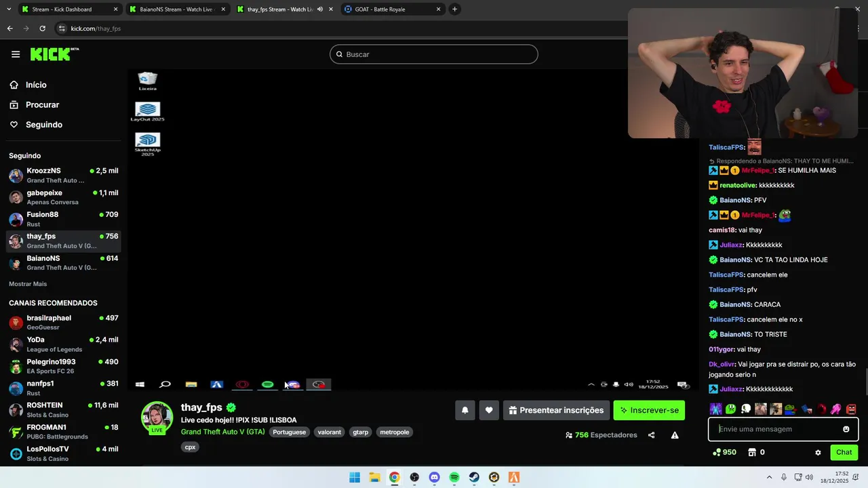Open nanfps1 recommended channel

click(x=64, y=388)
